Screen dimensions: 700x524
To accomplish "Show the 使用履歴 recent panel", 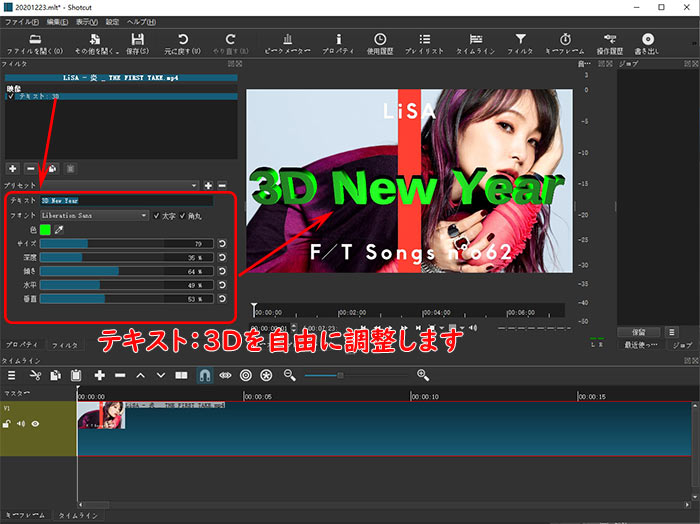I will coord(380,44).
